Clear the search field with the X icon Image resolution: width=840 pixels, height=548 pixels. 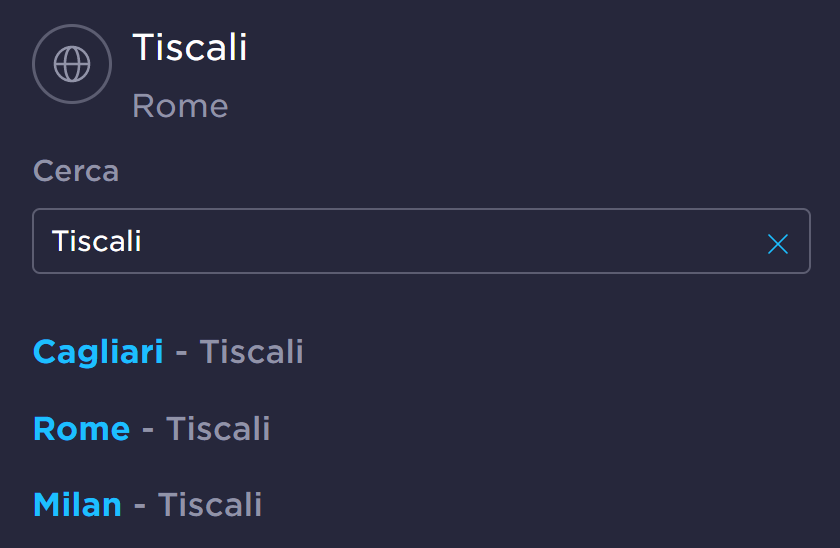pos(777,243)
